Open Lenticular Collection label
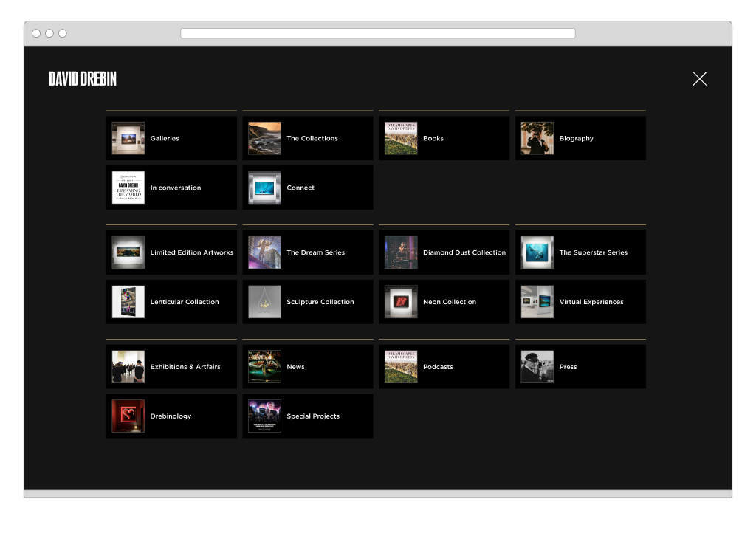Image resolution: width=756 pixels, height=536 pixels. tap(185, 302)
